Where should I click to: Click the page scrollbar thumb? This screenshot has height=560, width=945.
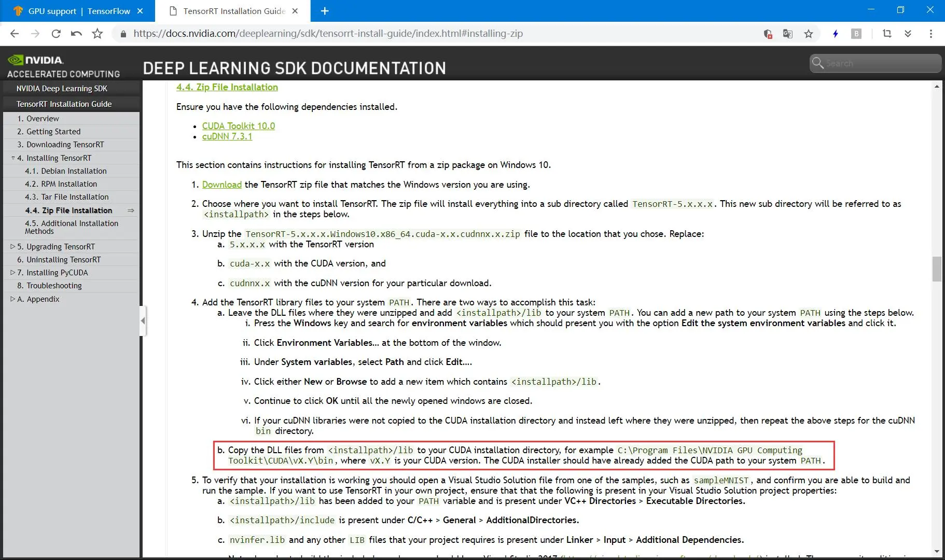click(x=937, y=269)
